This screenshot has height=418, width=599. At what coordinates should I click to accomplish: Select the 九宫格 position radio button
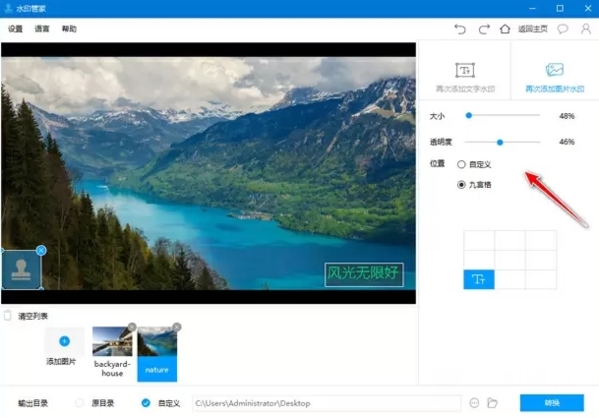[x=461, y=185]
